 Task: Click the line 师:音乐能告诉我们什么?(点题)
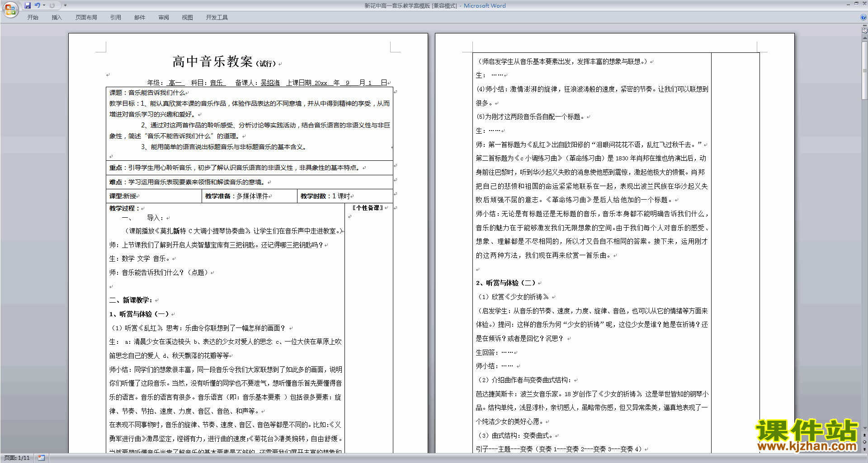pyautogui.click(x=159, y=272)
